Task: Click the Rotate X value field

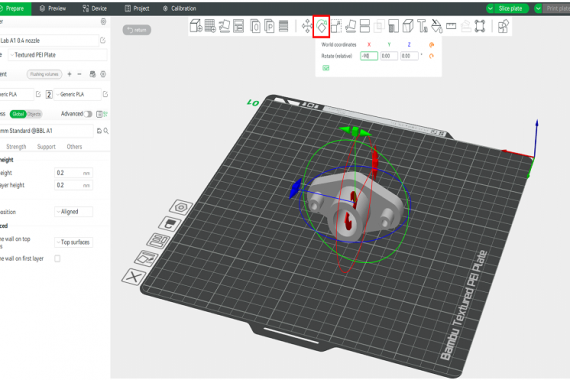Action: [369, 56]
